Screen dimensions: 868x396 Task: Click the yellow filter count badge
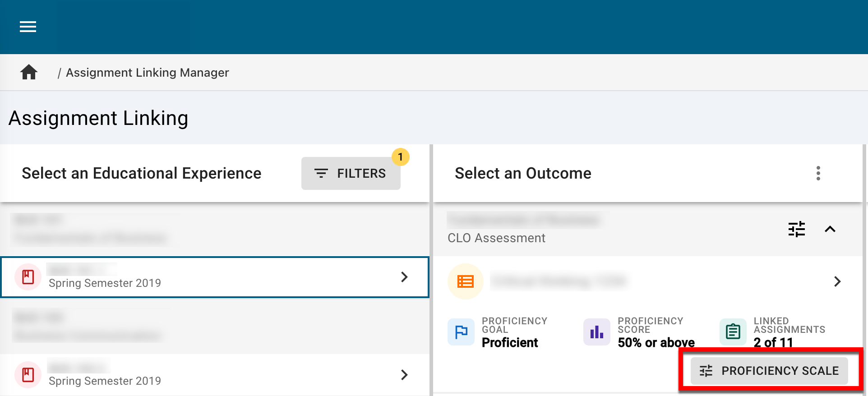tap(400, 157)
